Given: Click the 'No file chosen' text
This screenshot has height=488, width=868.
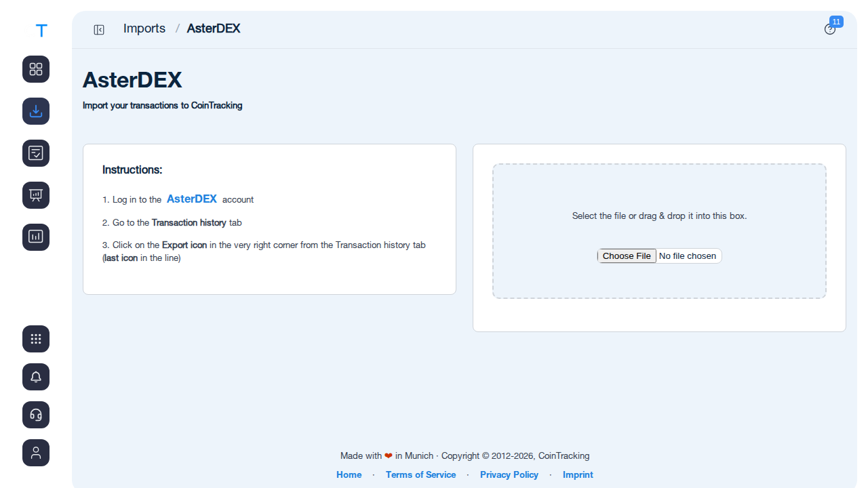Looking at the screenshot, I should coord(688,256).
